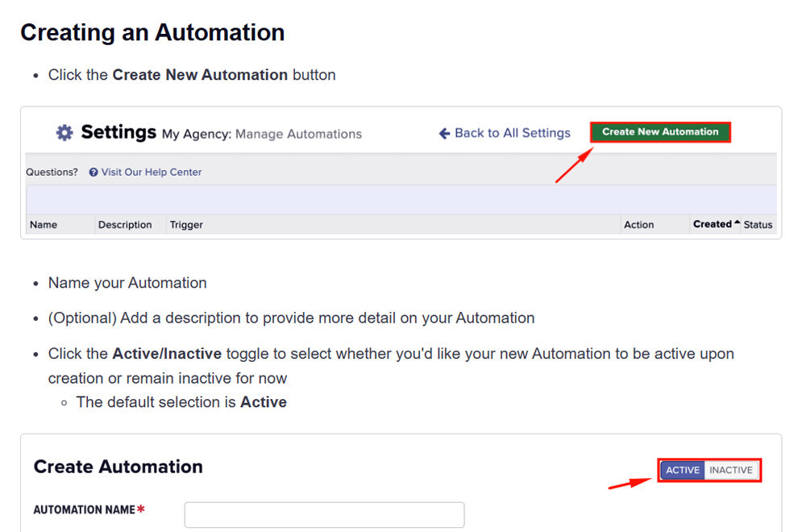Sort the table by the Name column
The width and height of the screenshot is (806, 532).
[x=43, y=224]
